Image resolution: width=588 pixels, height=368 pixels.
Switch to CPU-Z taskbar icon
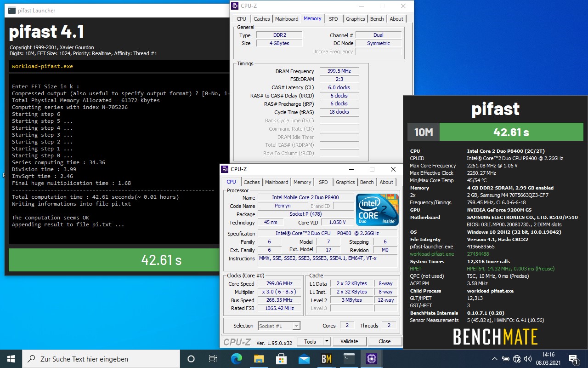tap(372, 359)
